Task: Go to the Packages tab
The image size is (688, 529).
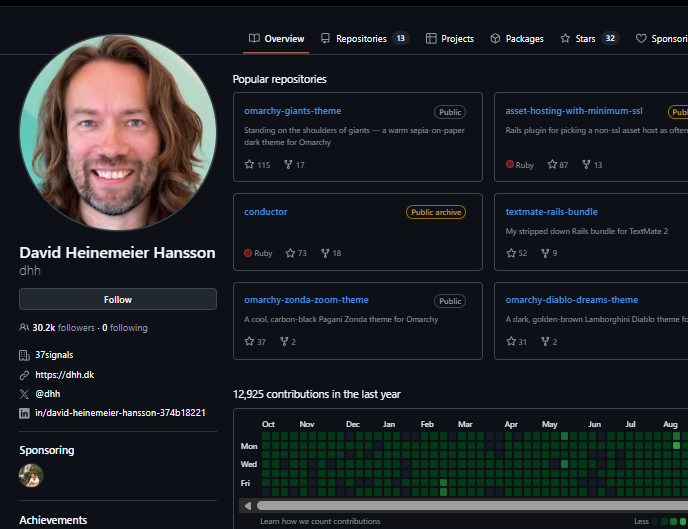Action: tap(516, 39)
